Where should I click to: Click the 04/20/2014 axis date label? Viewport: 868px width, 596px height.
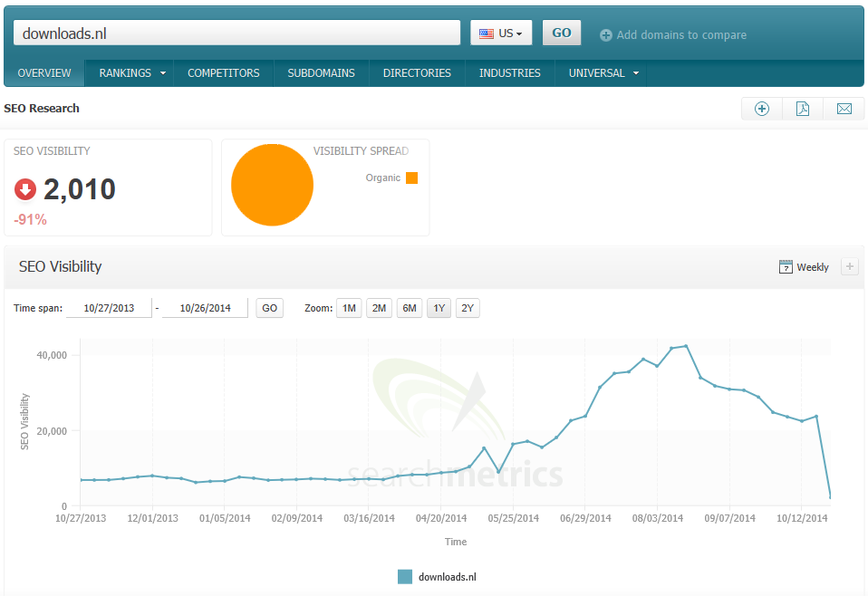click(x=441, y=518)
